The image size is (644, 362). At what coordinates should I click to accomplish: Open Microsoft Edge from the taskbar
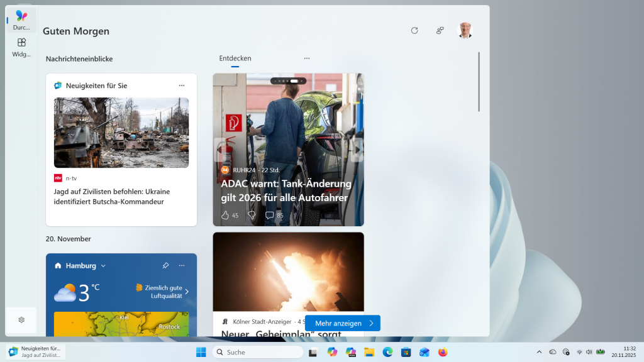click(388, 352)
